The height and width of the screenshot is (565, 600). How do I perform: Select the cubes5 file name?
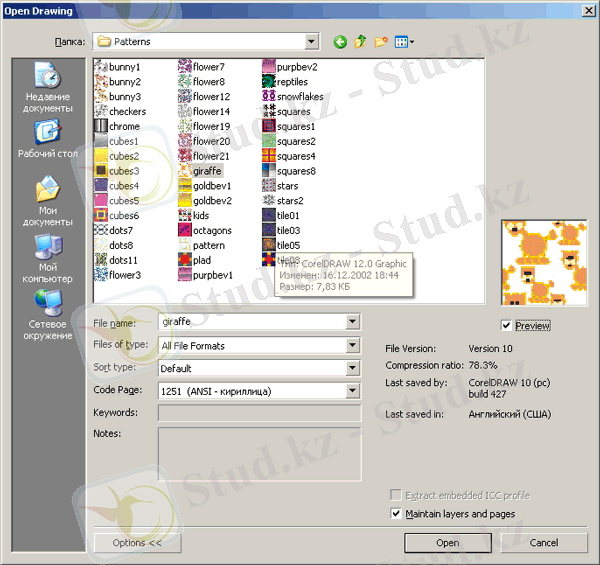click(x=124, y=200)
